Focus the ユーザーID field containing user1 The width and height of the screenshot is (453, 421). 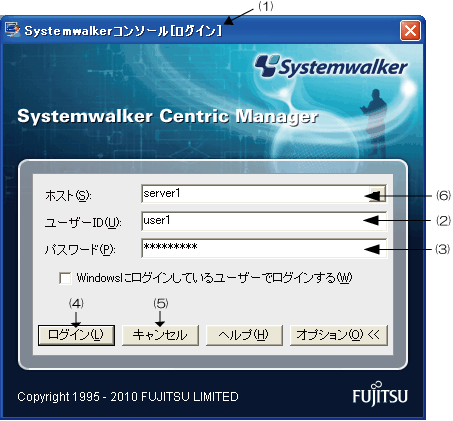(x=264, y=221)
